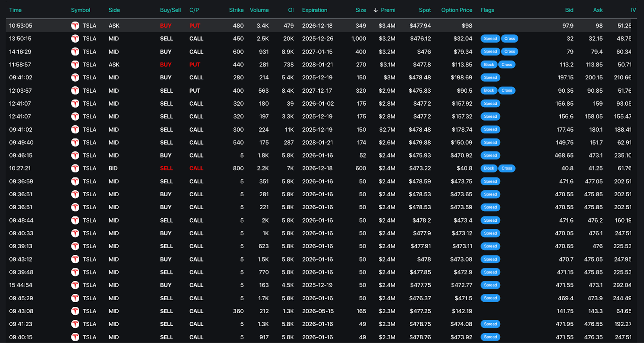Sort by the IV column header
Screen dimensions: 644x343
coord(634,10)
